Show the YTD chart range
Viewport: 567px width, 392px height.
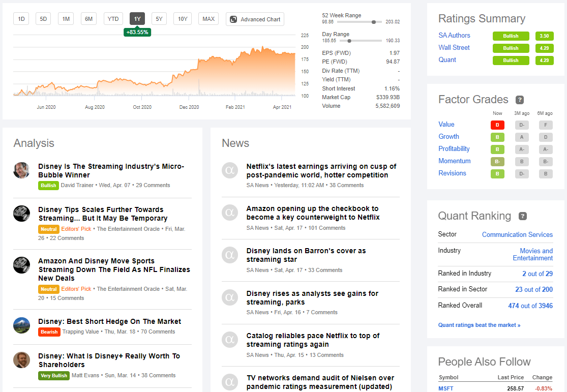click(x=113, y=19)
